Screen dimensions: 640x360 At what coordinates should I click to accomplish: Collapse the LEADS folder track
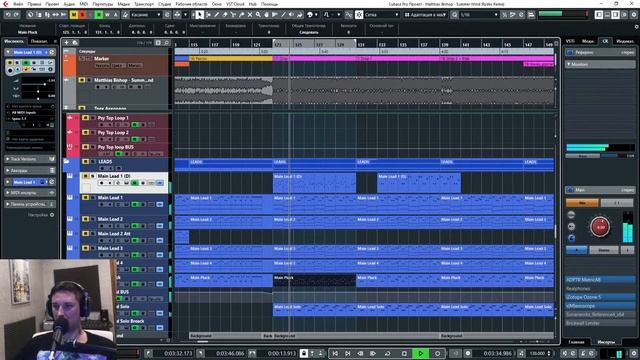pyautogui.click(x=67, y=162)
